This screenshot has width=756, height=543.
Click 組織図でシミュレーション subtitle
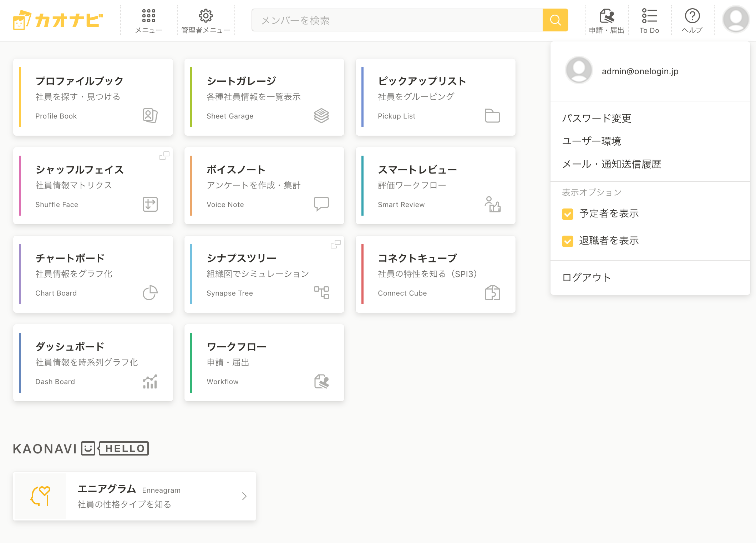coord(258,274)
